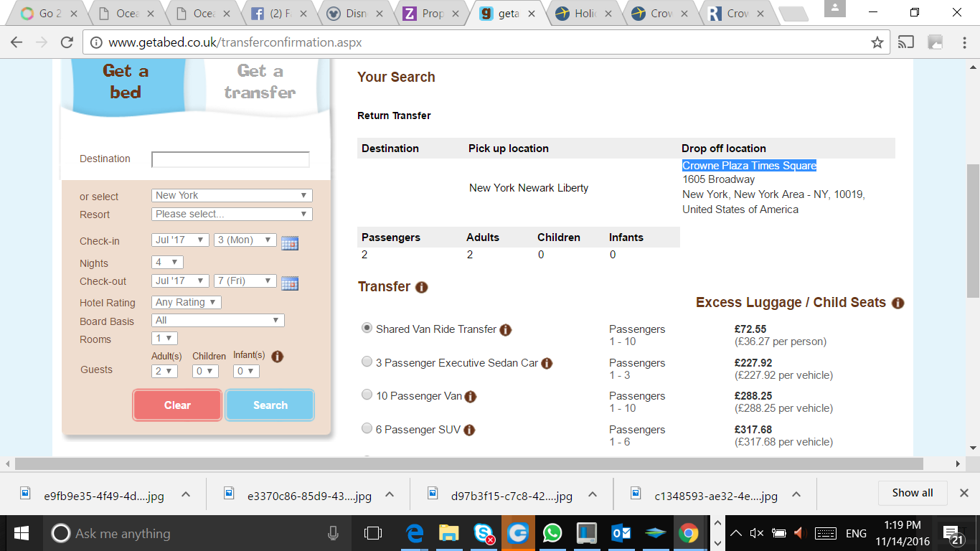Screen dimensions: 980x551
Task: Click the Cortana microphone icon
Action: [333, 533]
